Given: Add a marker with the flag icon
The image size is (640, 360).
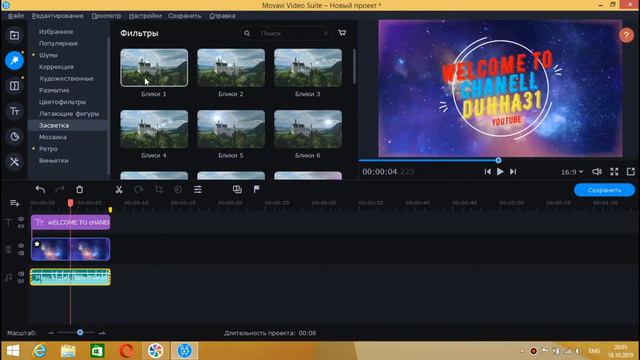Looking at the screenshot, I should (x=257, y=189).
